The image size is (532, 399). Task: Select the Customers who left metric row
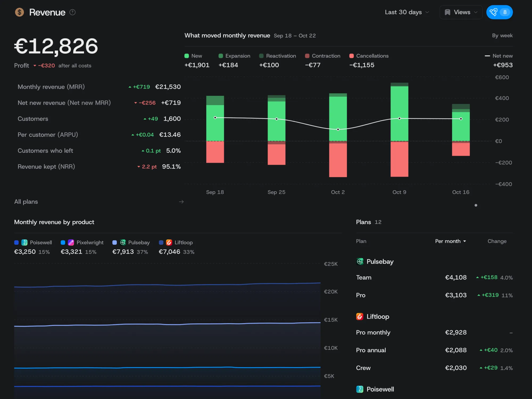[x=99, y=151]
